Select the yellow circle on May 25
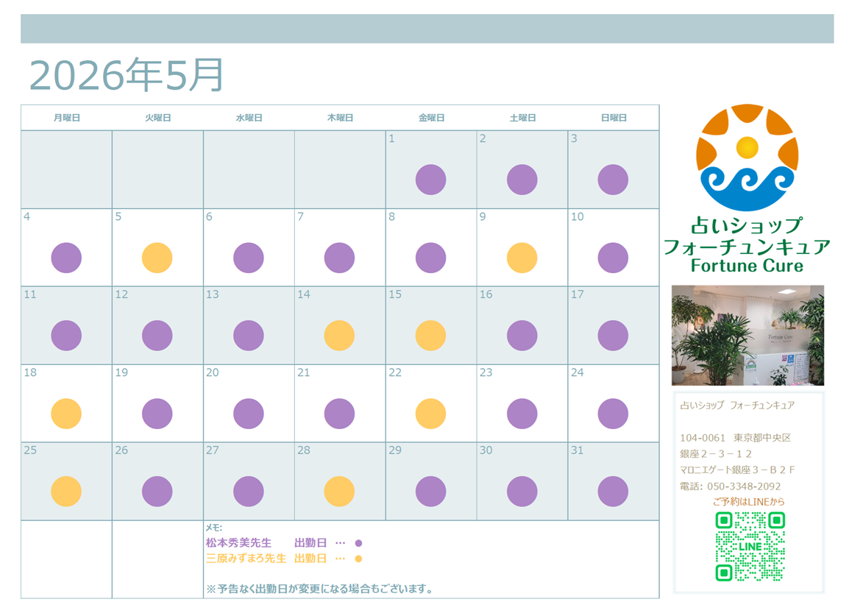The image size is (849, 616). (66, 492)
